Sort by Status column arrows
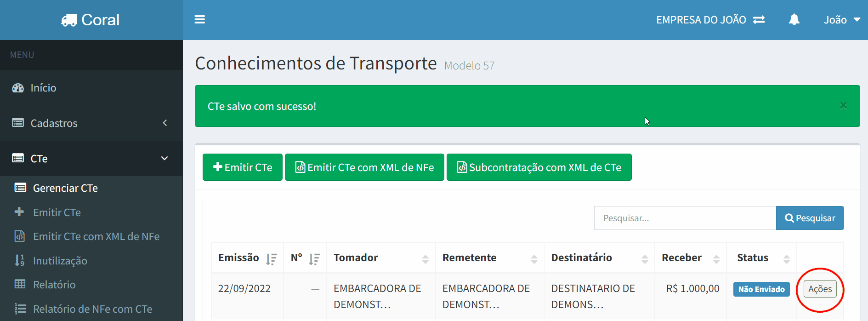The width and height of the screenshot is (868, 321). coord(786,259)
